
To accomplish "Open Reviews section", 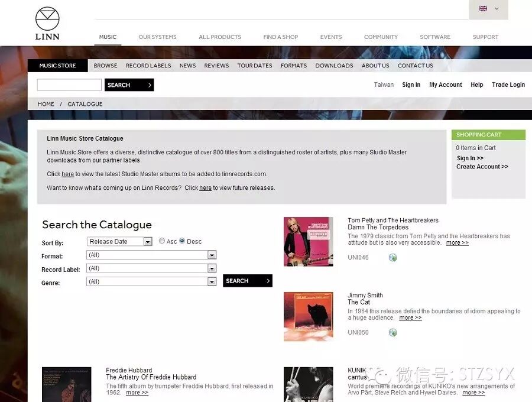I will coord(216,66).
